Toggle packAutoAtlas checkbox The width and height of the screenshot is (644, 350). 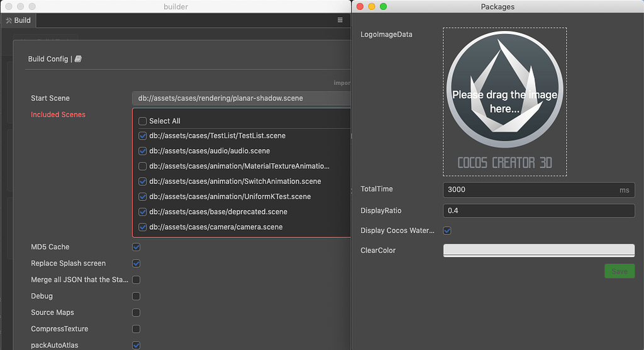pyautogui.click(x=136, y=345)
